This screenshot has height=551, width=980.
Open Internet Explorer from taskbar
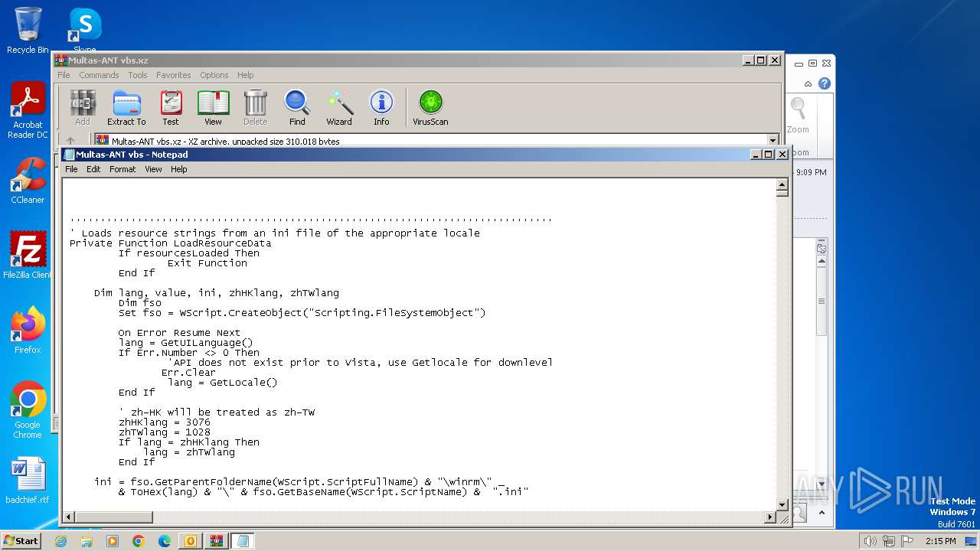pyautogui.click(x=60, y=541)
